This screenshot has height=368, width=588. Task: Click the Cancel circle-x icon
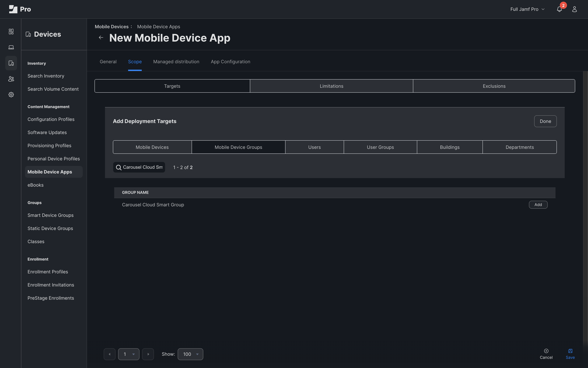pos(546,351)
